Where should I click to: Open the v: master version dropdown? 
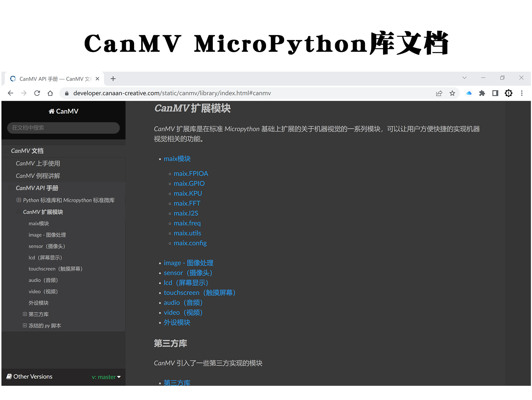[x=106, y=377]
